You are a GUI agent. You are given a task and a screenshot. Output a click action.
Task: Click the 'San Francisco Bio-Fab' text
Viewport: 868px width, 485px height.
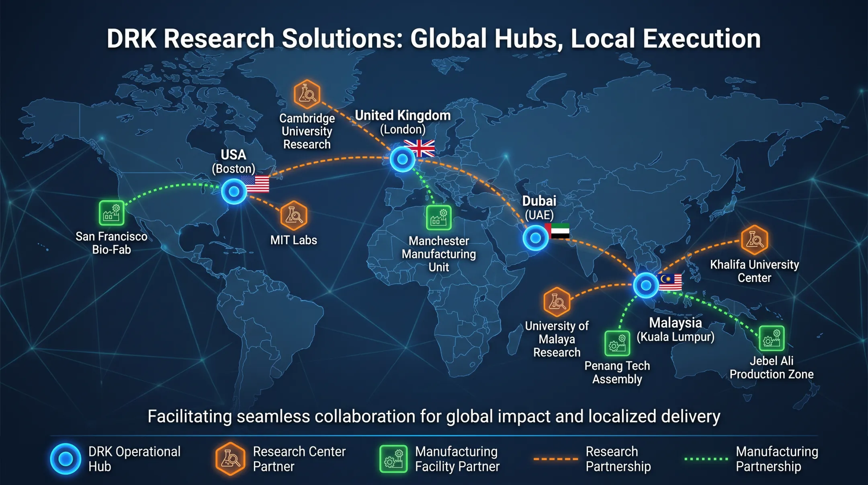[x=112, y=243]
